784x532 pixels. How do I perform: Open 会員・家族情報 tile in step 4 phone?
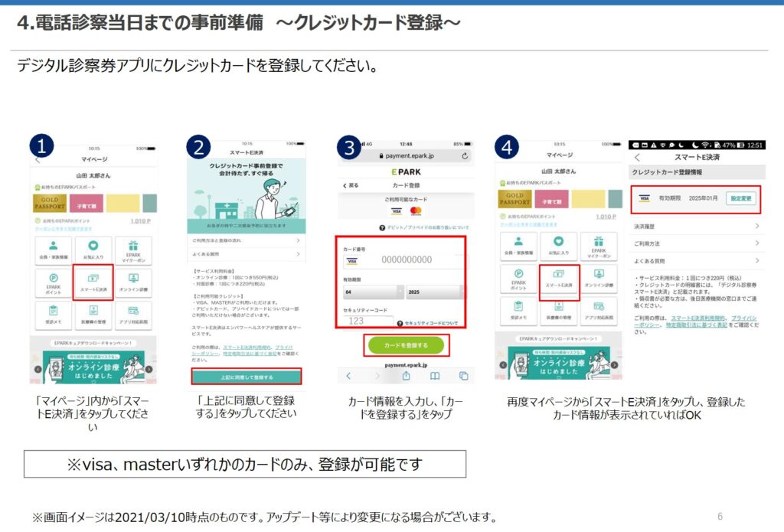(518, 246)
